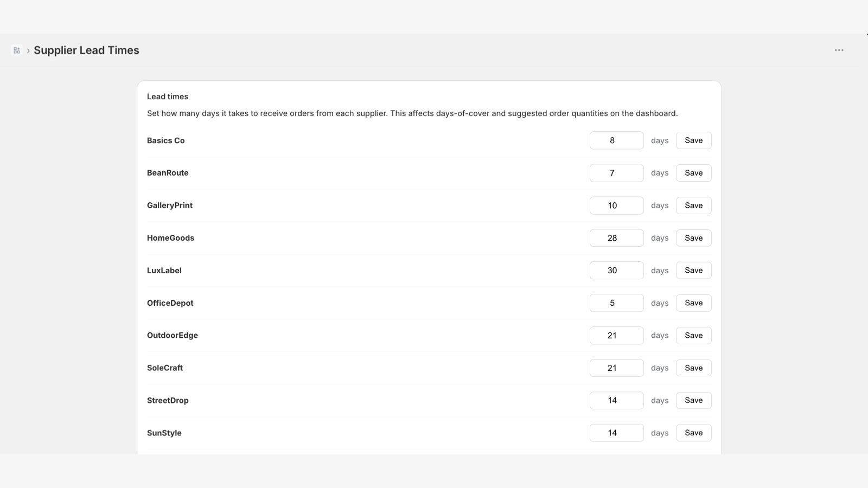Image resolution: width=868 pixels, height=488 pixels.
Task: Save the BeanRoute lead time
Action: point(693,173)
